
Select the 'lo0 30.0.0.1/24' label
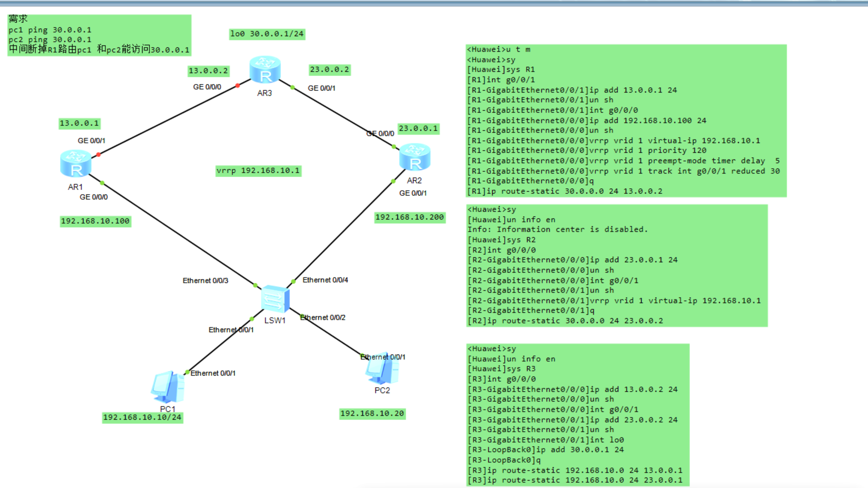pyautogui.click(x=267, y=34)
